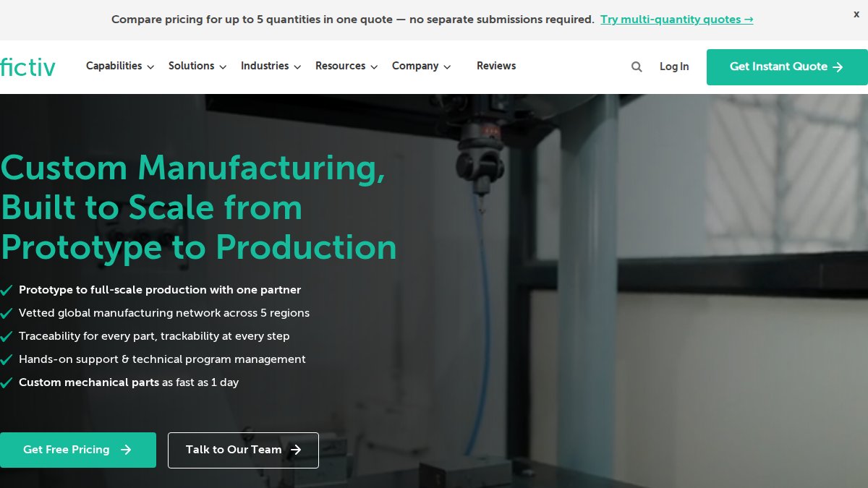868x488 pixels.
Task: Expand the Solutions dropdown chevron
Action: pyautogui.click(x=223, y=67)
